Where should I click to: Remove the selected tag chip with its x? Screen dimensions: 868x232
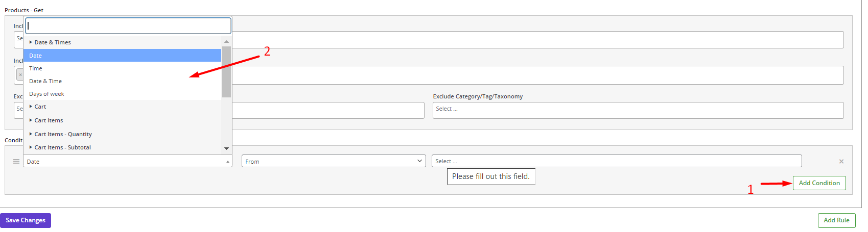tap(20, 75)
